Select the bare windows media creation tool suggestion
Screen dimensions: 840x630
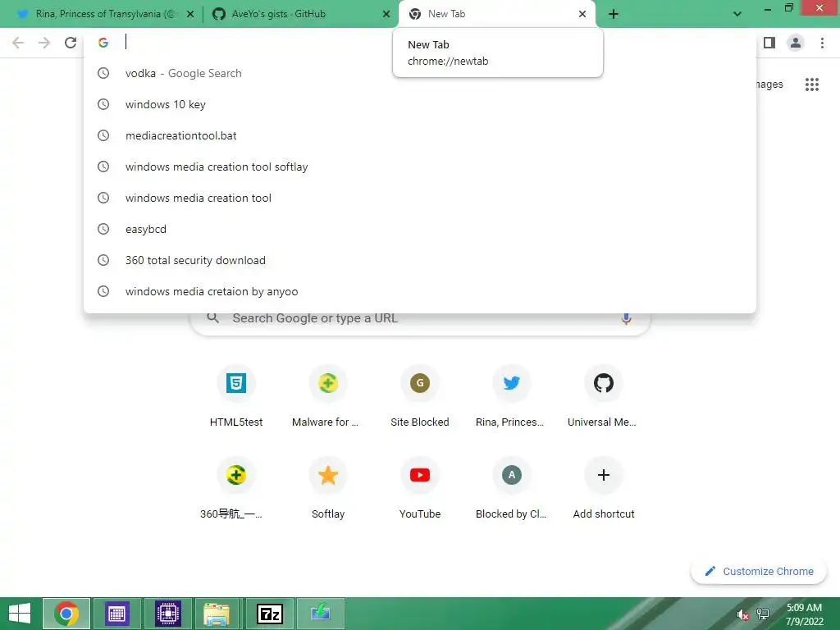tap(420, 198)
